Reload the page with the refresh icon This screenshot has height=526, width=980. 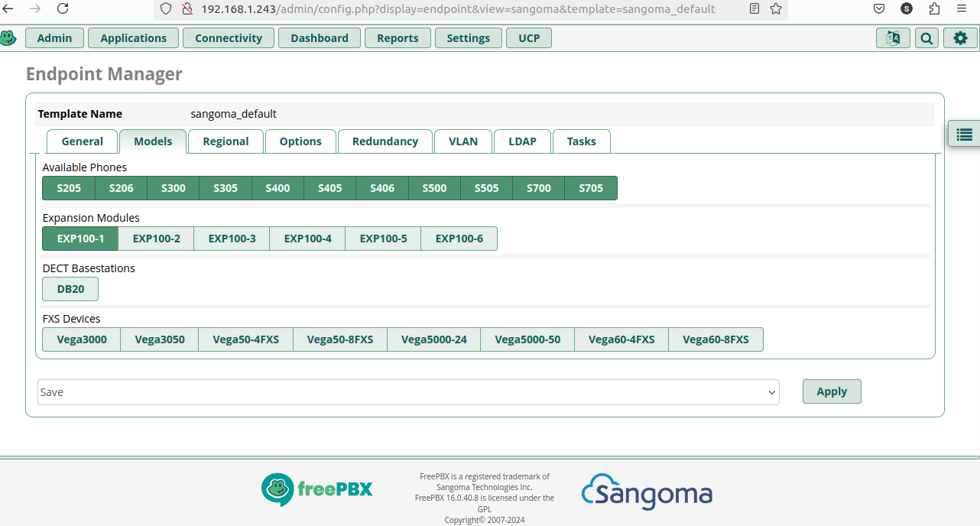point(63,9)
